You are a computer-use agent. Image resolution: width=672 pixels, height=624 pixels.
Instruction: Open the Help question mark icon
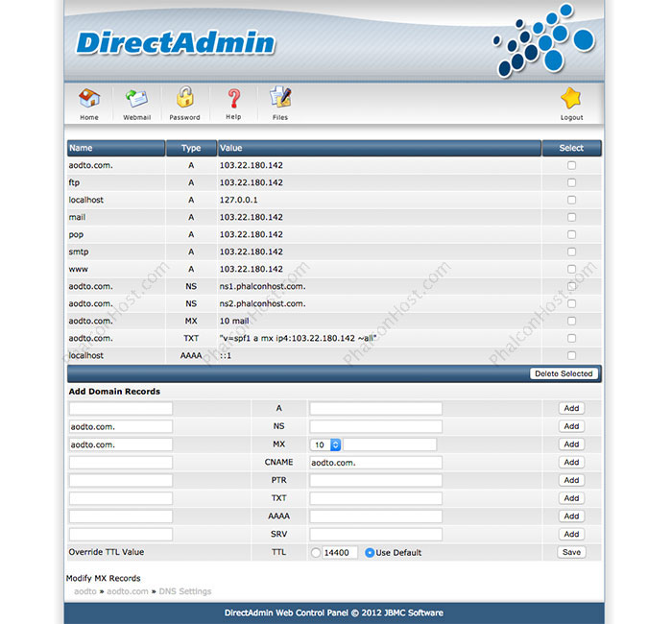pos(233,99)
